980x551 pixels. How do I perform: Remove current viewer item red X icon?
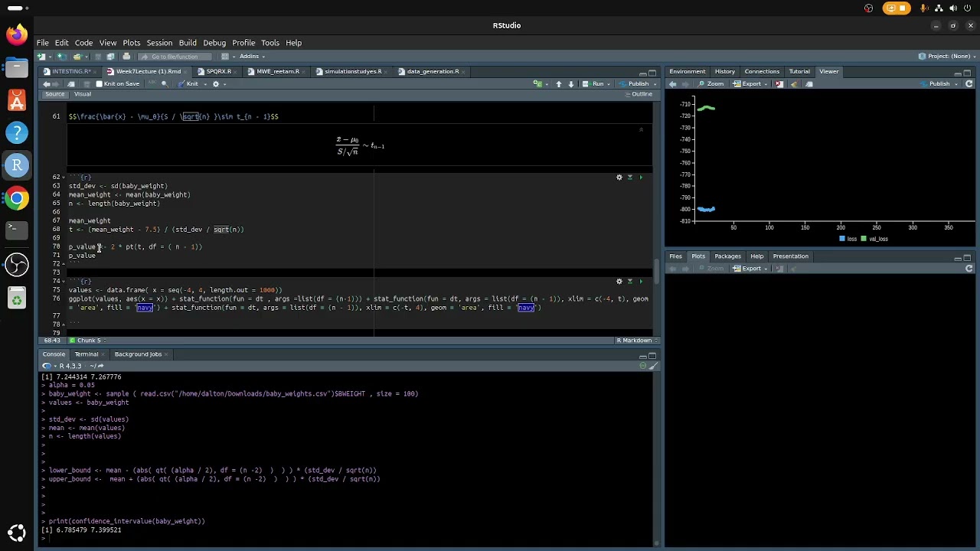tap(779, 84)
